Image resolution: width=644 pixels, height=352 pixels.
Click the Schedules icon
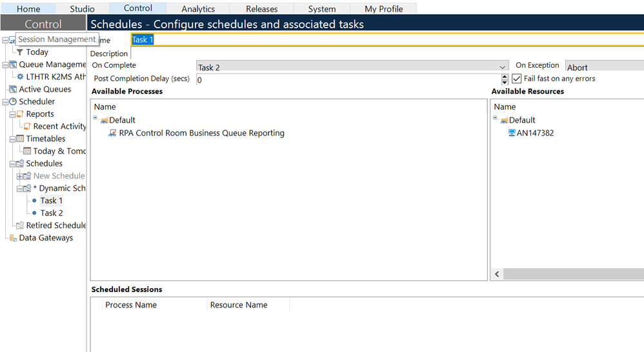(20, 163)
